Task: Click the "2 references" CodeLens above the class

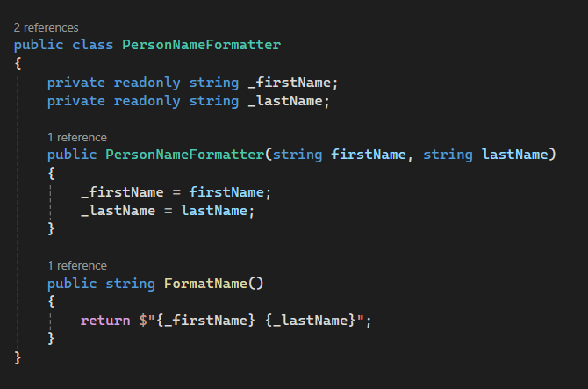Action: coord(46,27)
